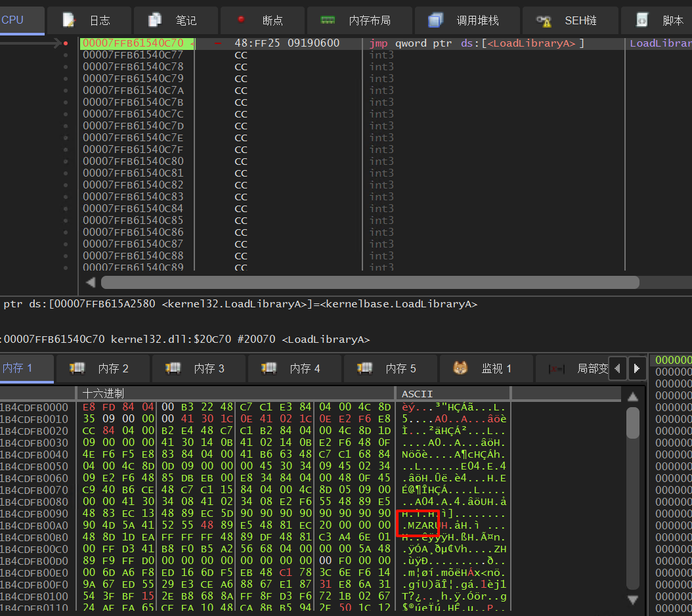Open 断点 breakpoints via red dot icon
Image resolution: width=692 pixels, height=616 pixels.
241,20
